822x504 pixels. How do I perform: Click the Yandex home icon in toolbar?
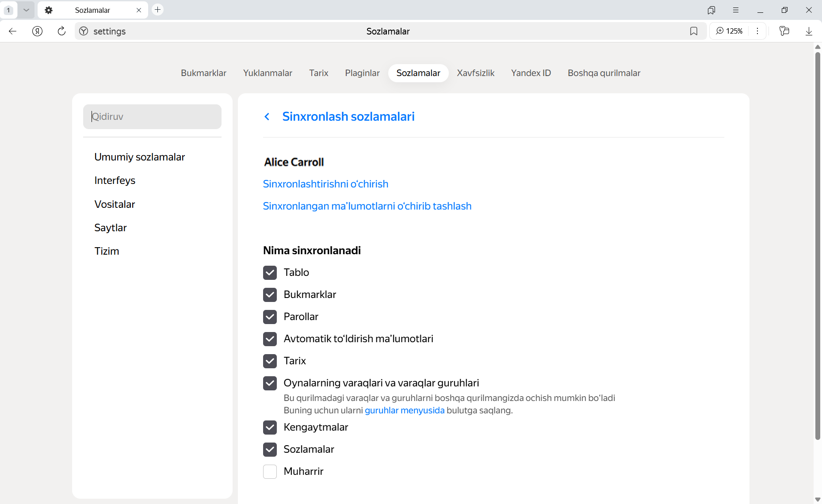38,31
